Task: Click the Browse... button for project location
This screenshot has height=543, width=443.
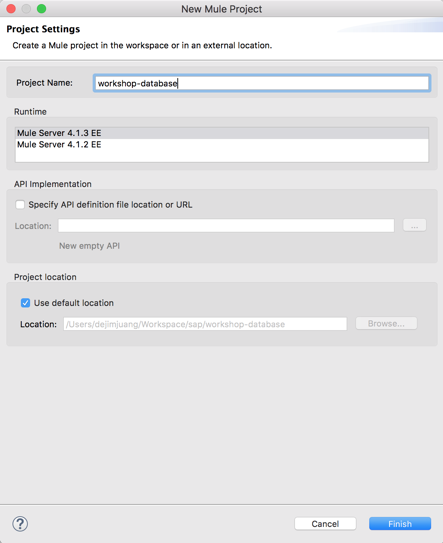Action: 386,323
